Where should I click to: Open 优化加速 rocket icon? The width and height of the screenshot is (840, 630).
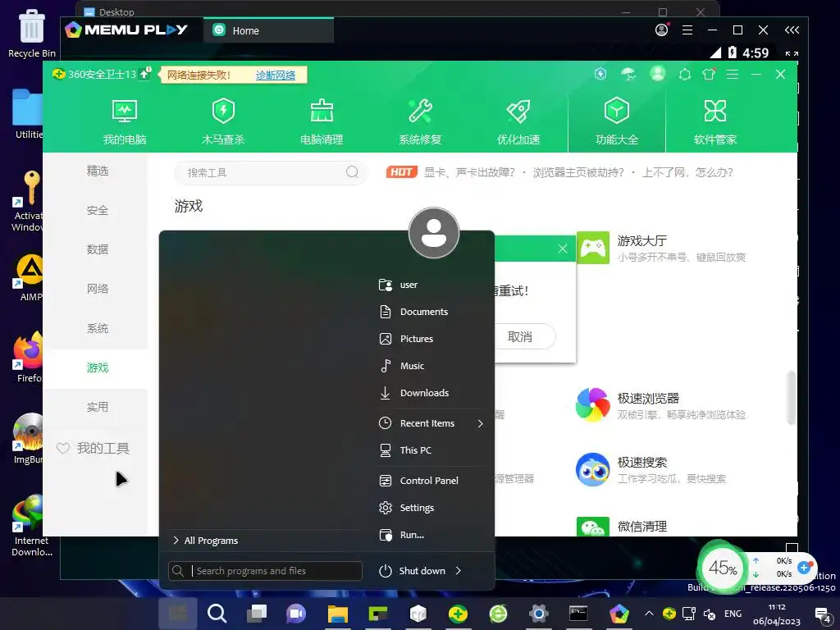[x=518, y=122]
